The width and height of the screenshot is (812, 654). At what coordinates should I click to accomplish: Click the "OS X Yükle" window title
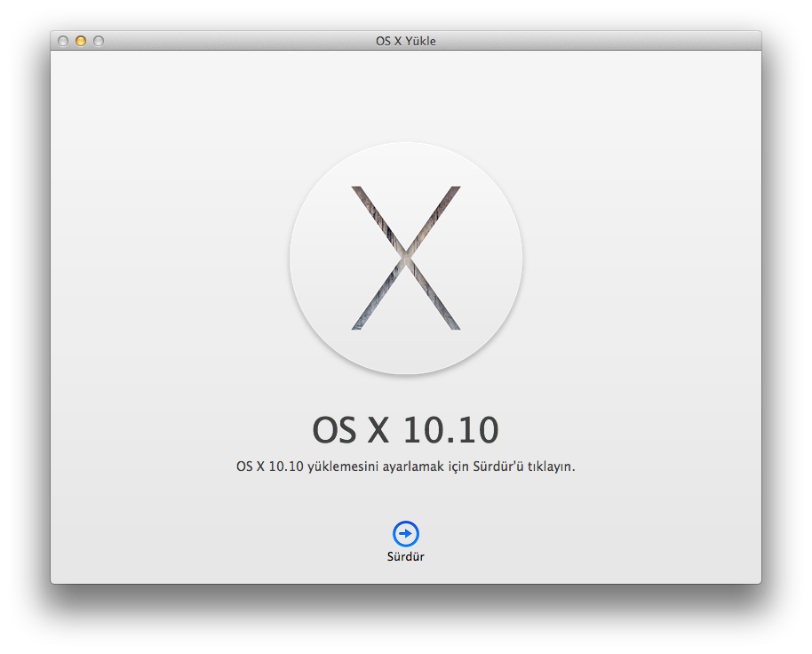coord(406,41)
